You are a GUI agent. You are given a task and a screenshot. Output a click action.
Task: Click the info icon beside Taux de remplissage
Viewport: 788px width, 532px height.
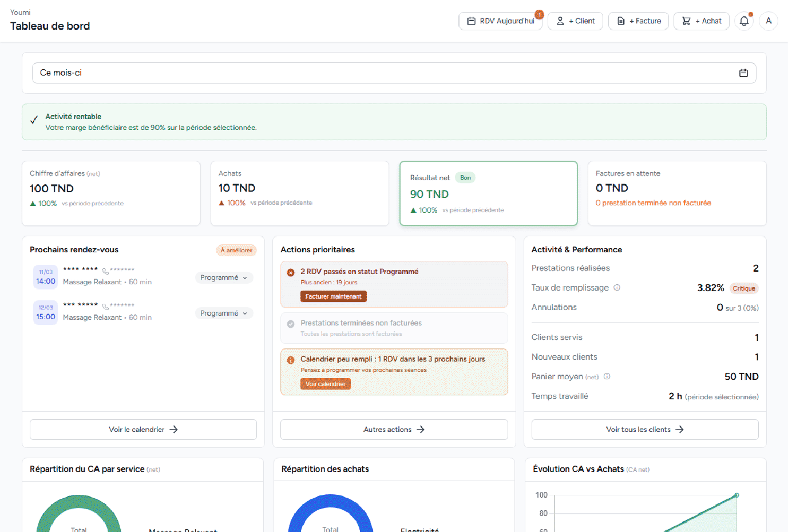click(617, 288)
